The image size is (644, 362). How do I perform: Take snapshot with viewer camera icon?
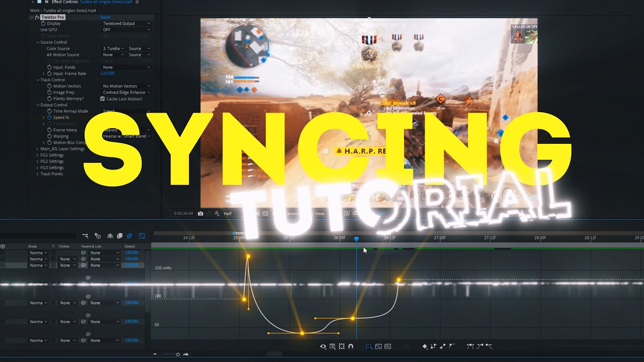tap(201, 214)
